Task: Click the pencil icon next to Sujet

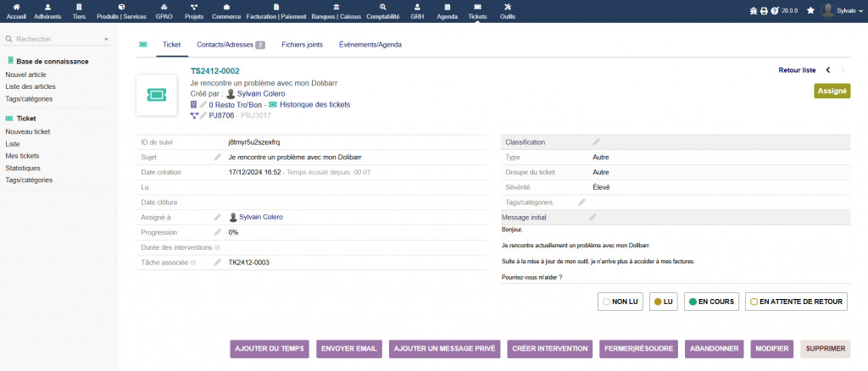Action: tap(218, 158)
